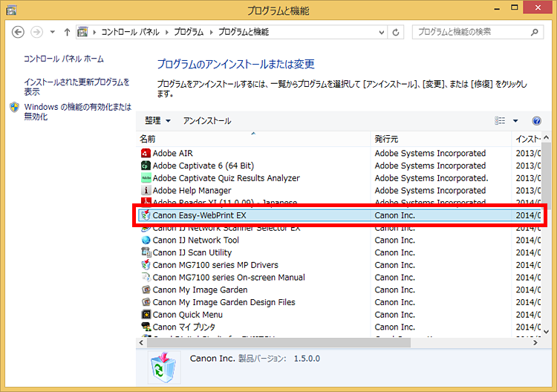Click the view layout icon in the toolbar
Viewport: 557px width, 392px height.
(x=501, y=121)
